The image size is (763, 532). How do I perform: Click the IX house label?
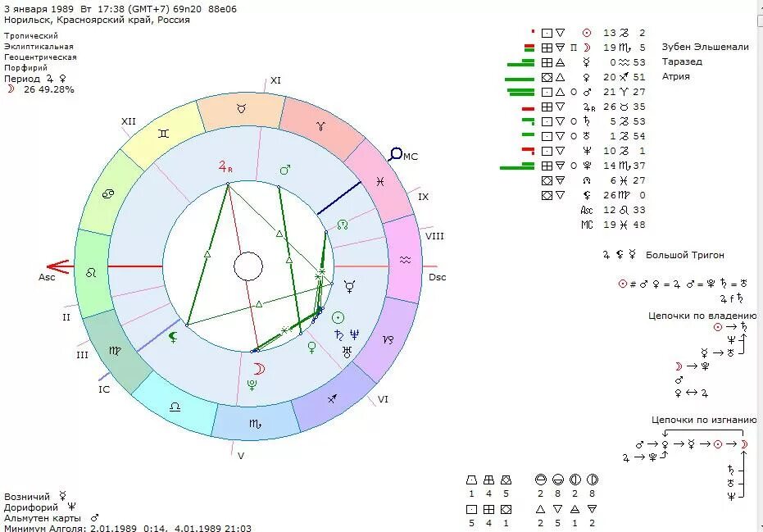click(x=424, y=197)
